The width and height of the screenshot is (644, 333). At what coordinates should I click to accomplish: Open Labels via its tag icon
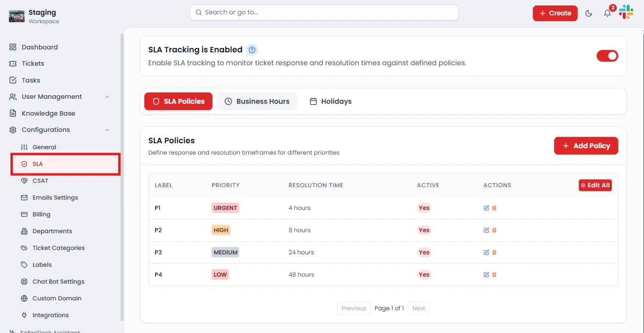click(x=24, y=265)
